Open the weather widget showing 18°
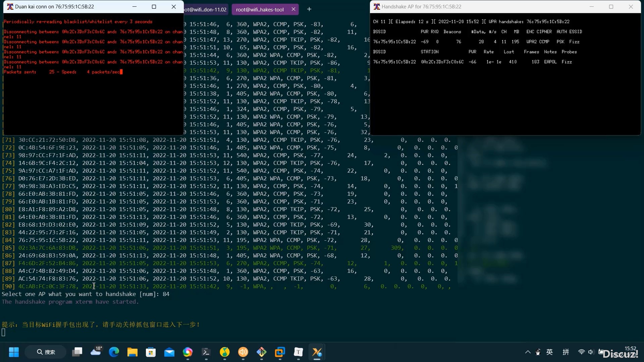The image size is (644, 362). click(x=96, y=351)
